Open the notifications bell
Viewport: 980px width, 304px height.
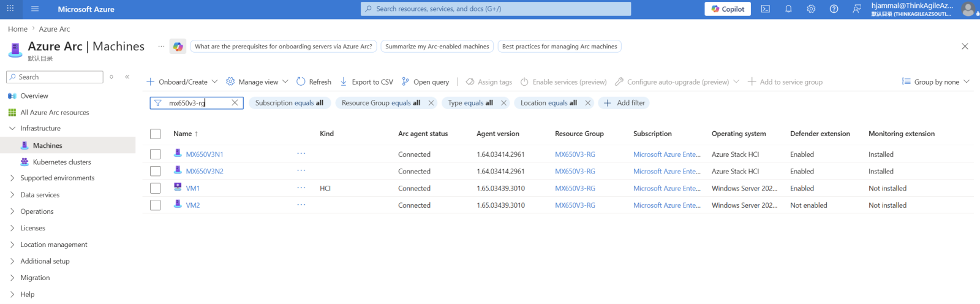pyautogui.click(x=788, y=9)
